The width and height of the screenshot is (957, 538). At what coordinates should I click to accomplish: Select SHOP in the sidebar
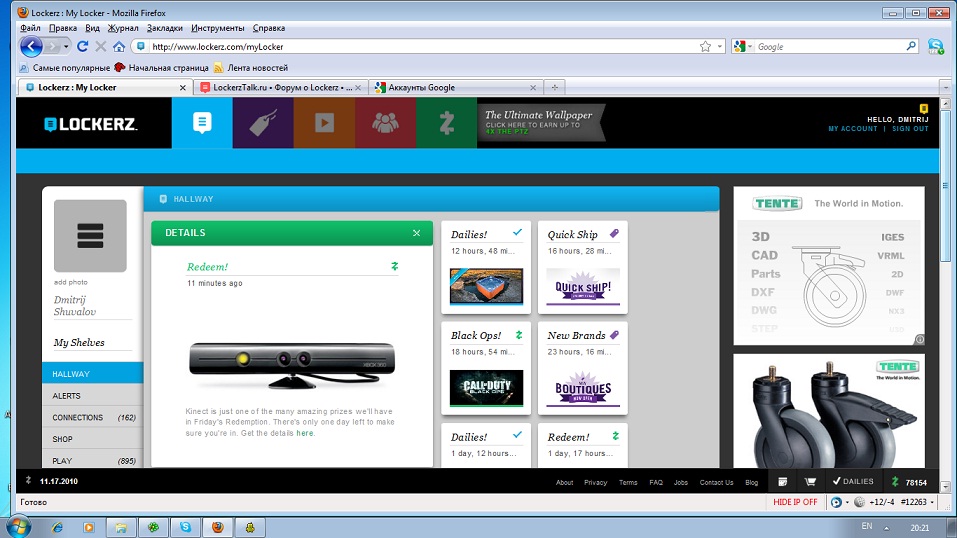click(93, 439)
